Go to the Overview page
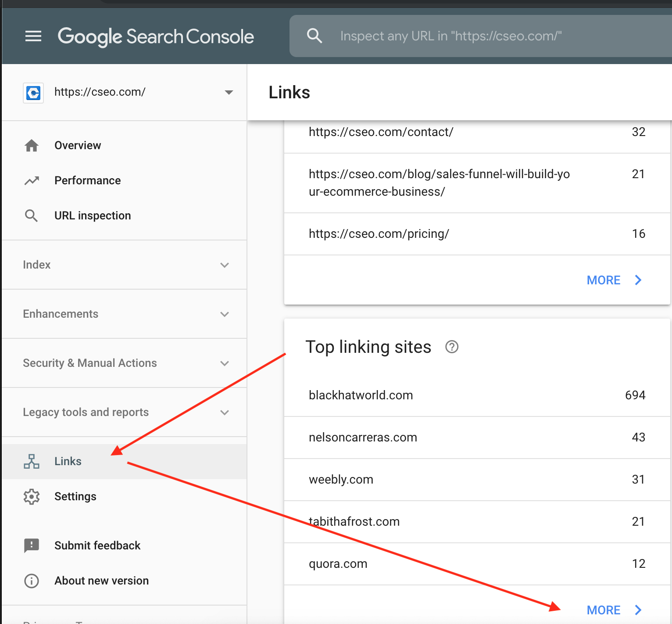This screenshot has width=672, height=624. coord(125,145)
